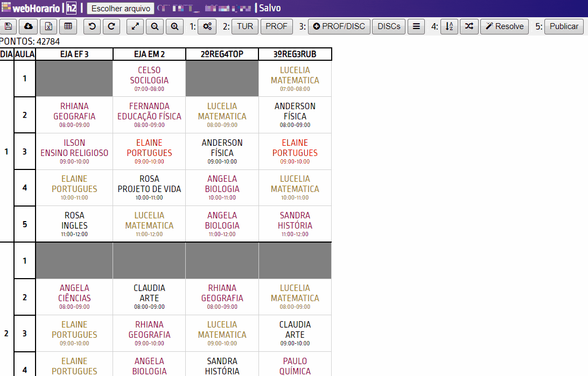Click the cloud download icon
This screenshot has height=376, width=588.
tap(28, 26)
